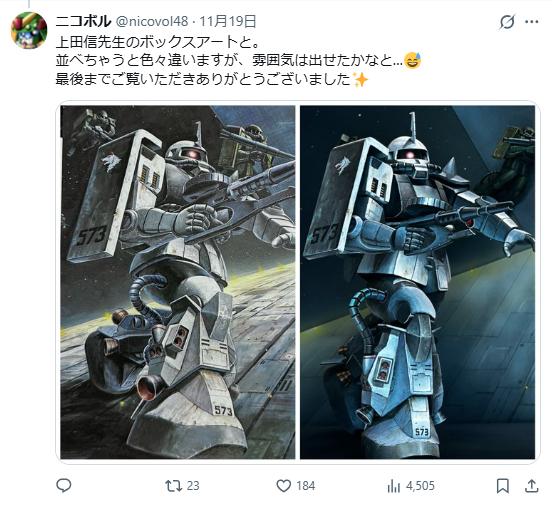
Task: Like the post with the heart icon
Action: pos(283,486)
